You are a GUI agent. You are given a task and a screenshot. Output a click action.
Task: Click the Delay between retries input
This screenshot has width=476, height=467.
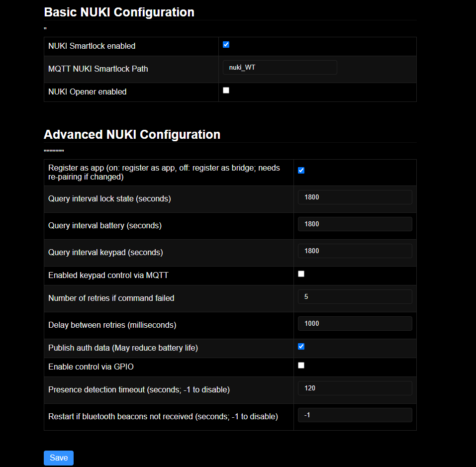coord(355,323)
